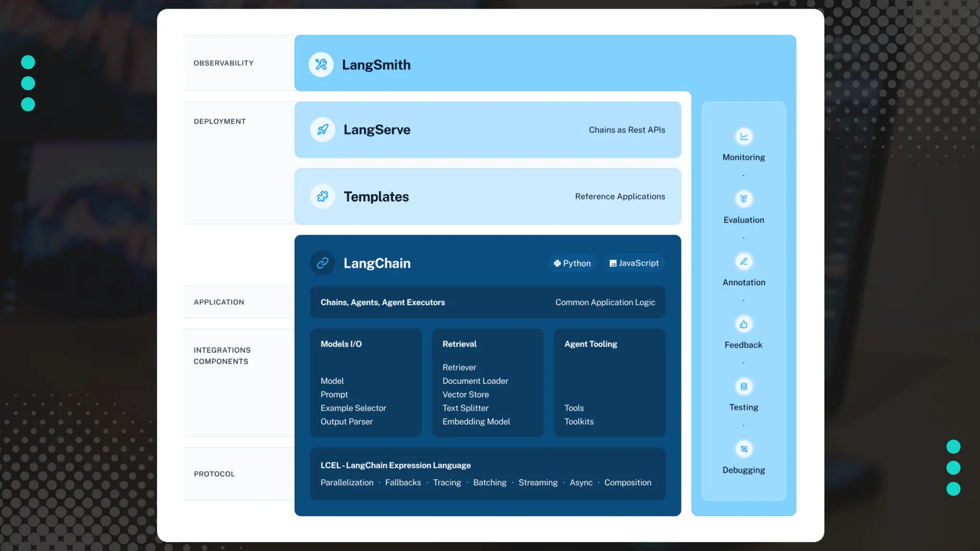Click the Debugging icon
Screen dimensions: 980x551
pyautogui.click(x=744, y=449)
